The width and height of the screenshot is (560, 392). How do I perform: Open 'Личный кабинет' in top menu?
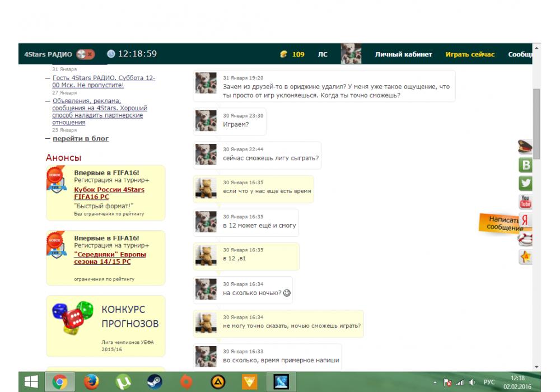click(x=403, y=54)
